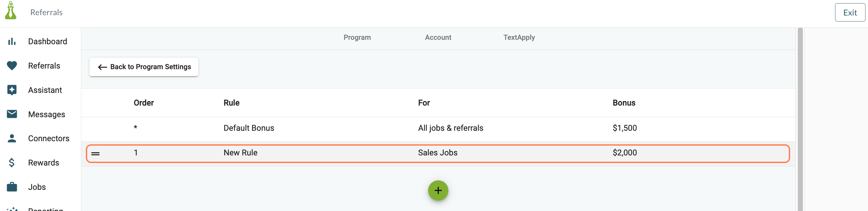Screen dimensions: 868x211
Task: Click the vertical scrollbar
Action: pyautogui.click(x=800, y=119)
